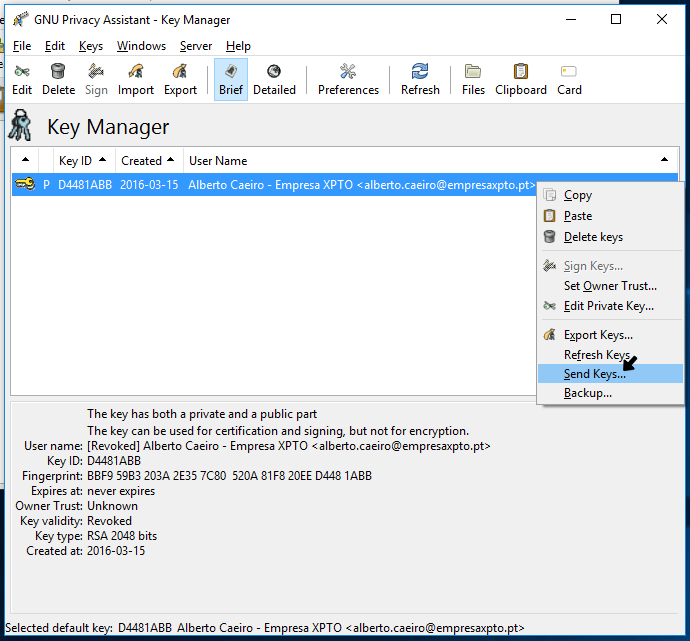
Task: Choose Backup... from context menu
Action: tap(610, 393)
